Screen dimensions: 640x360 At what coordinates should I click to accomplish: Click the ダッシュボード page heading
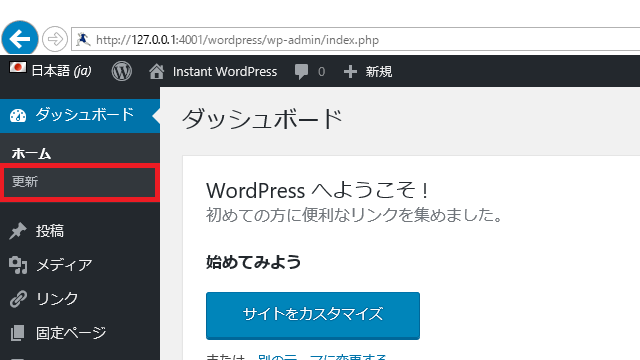262,120
